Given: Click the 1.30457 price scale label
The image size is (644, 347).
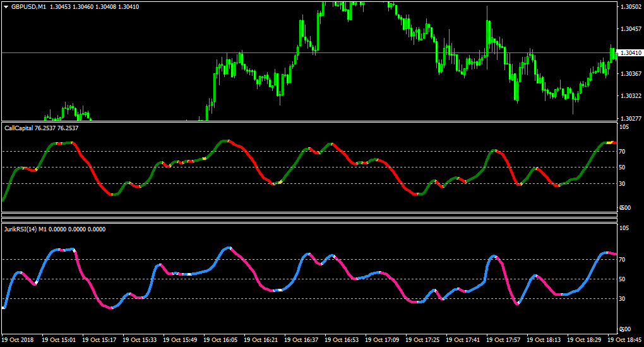Looking at the screenshot, I should (x=631, y=29).
